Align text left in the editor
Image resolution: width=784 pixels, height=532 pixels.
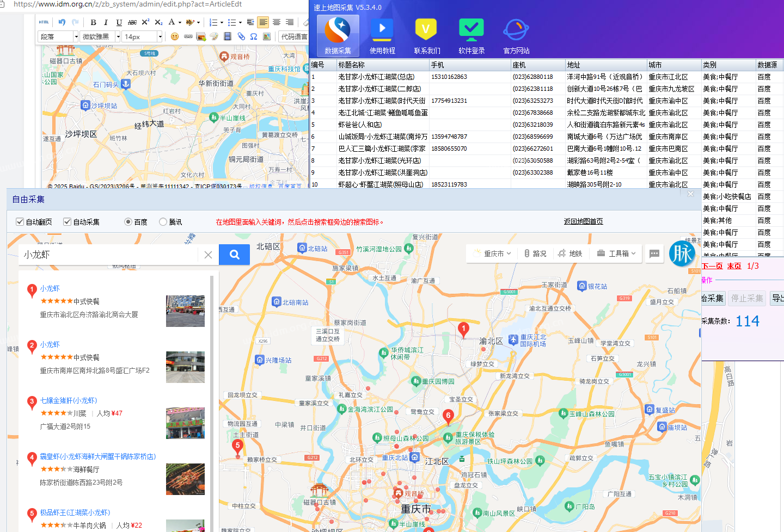[264, 22]
